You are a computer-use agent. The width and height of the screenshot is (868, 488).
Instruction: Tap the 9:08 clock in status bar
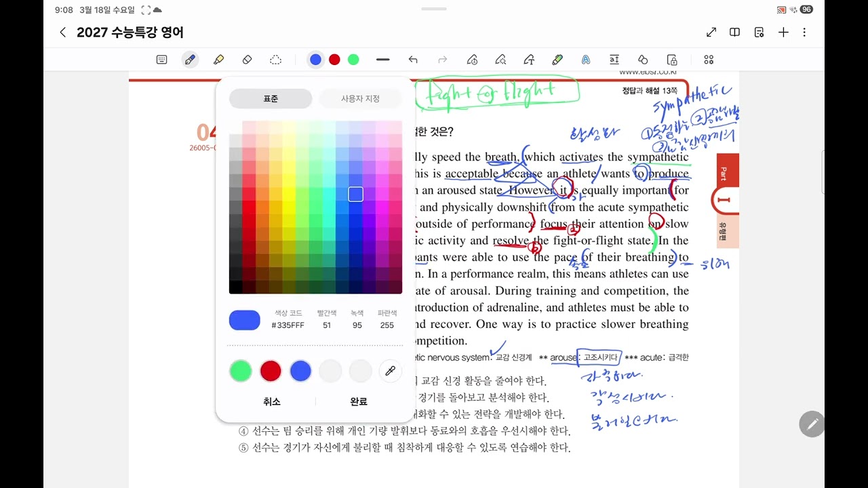point(64,9)
